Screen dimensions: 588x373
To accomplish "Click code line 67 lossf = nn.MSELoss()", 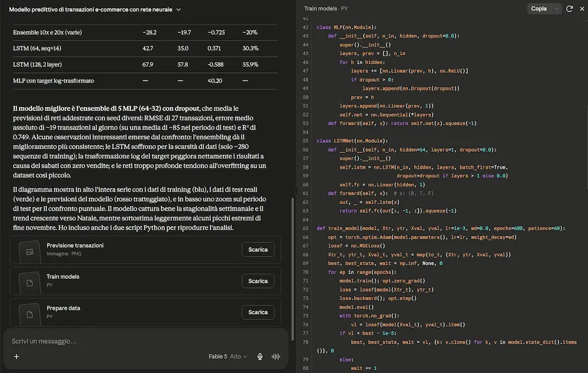I will coord(356,246).
